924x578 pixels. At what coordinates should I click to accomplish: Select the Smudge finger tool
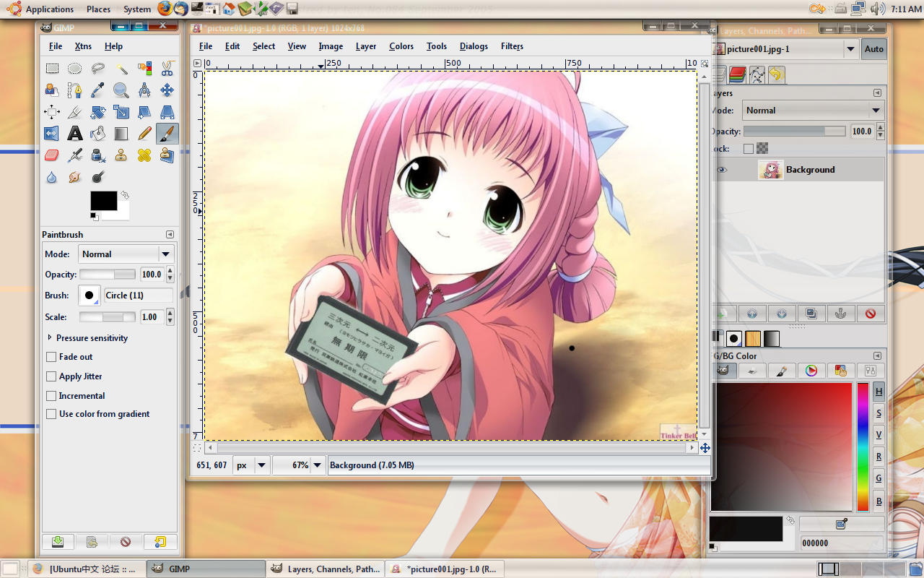tap(74, 177)
